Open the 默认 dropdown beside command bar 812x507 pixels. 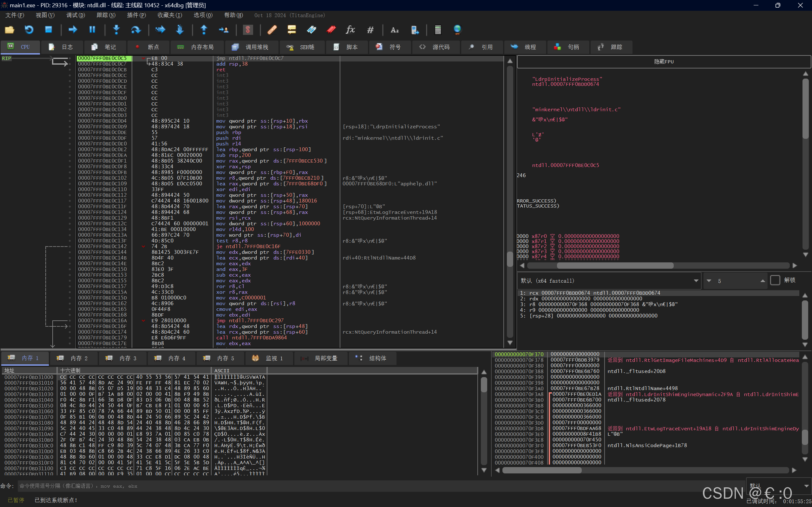tap(806, 486)
